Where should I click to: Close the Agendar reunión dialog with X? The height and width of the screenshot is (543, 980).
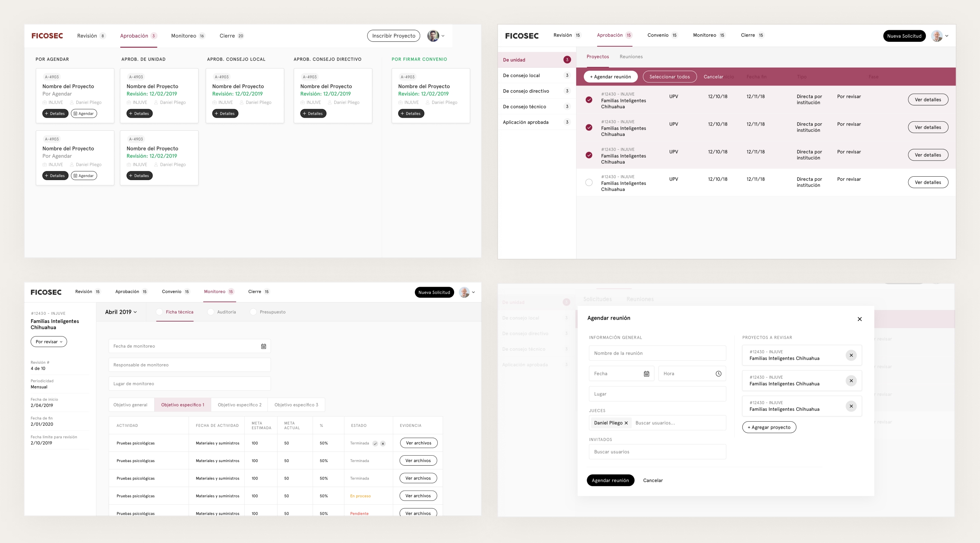(x=859, y=319)
